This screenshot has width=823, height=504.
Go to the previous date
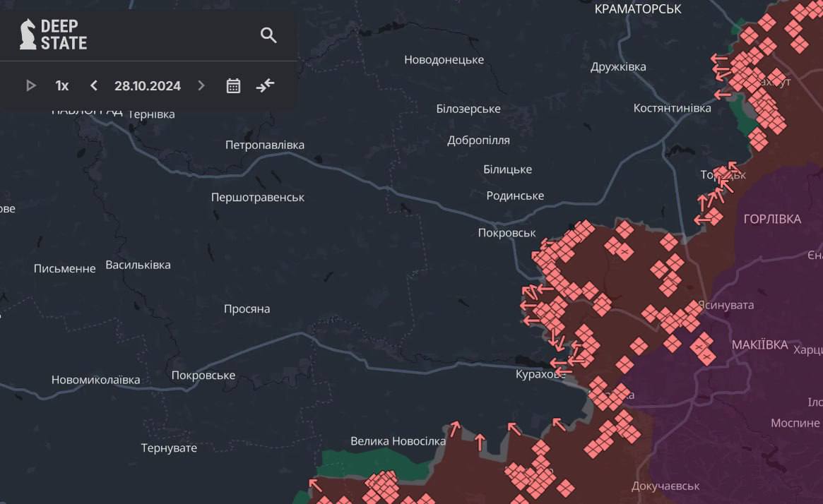tap(94, 86)
